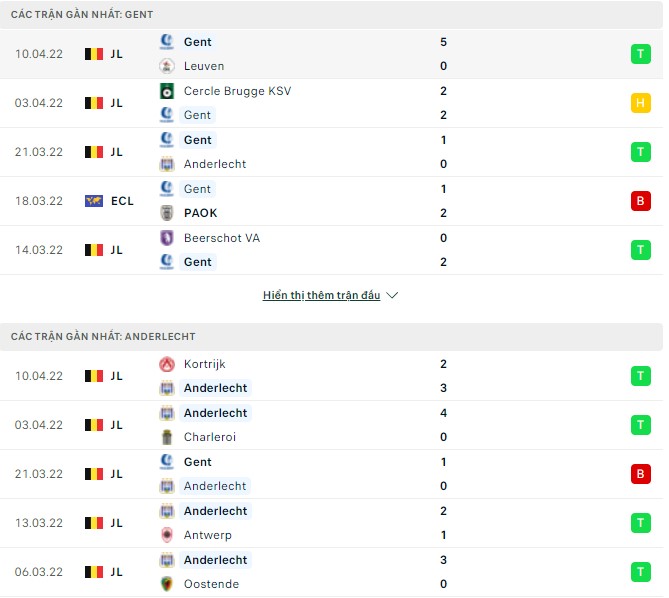
Task: Click the Cercle Brugge KSV crest icon
Action: tap(167, 91)
